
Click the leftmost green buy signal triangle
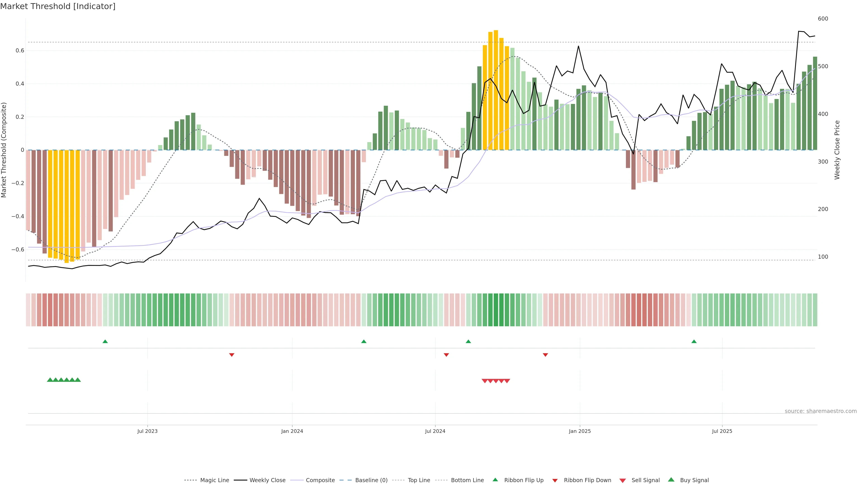(50, 380)
